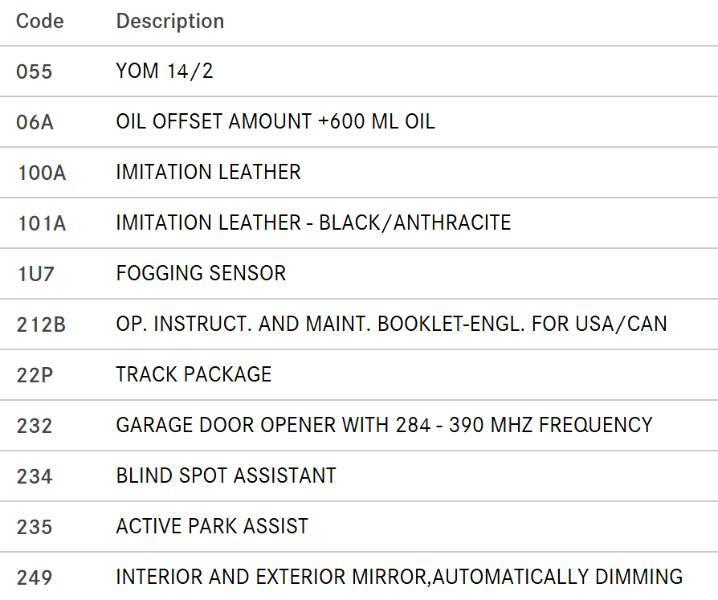Click the YOM 14/2 description
This screenshot has width=718, height=600.
coord(164,72)
